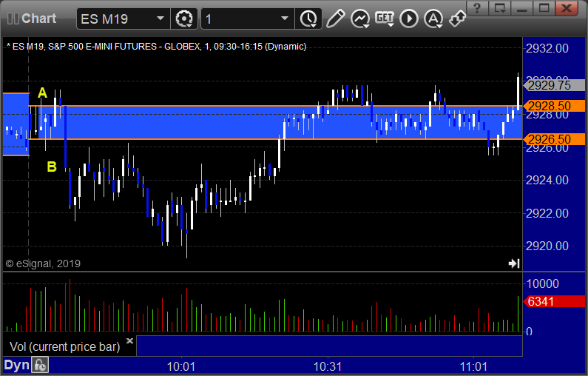Click the yellow A annotation label

click(42, 93)
